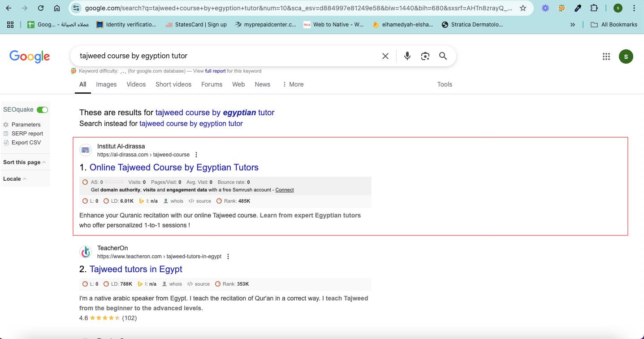Image resolution: width=644 pixels, height=339 pixels.
Task: Open the SERP report
Action: (27, 134)
